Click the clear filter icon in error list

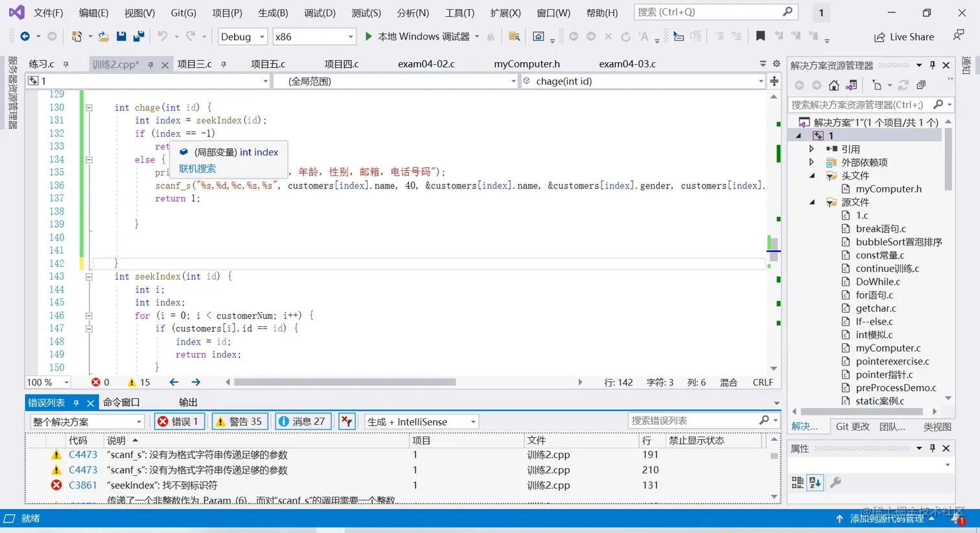click(x=347, y=422)
